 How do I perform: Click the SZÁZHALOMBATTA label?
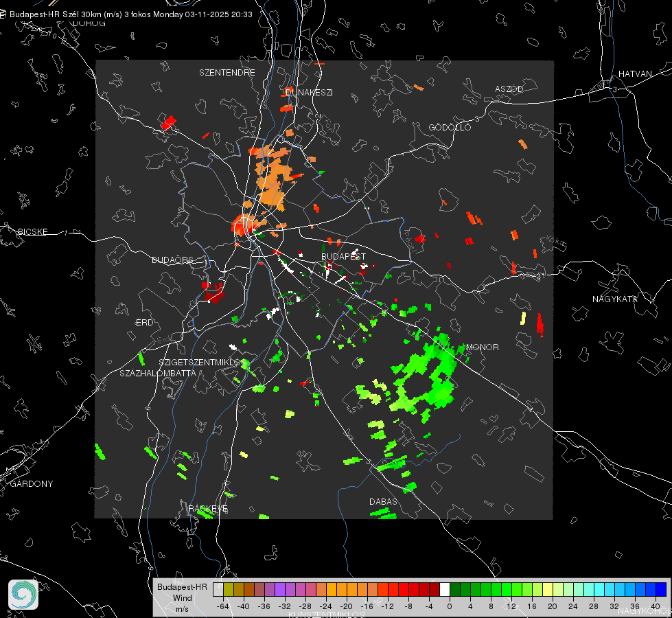[158, 373]
